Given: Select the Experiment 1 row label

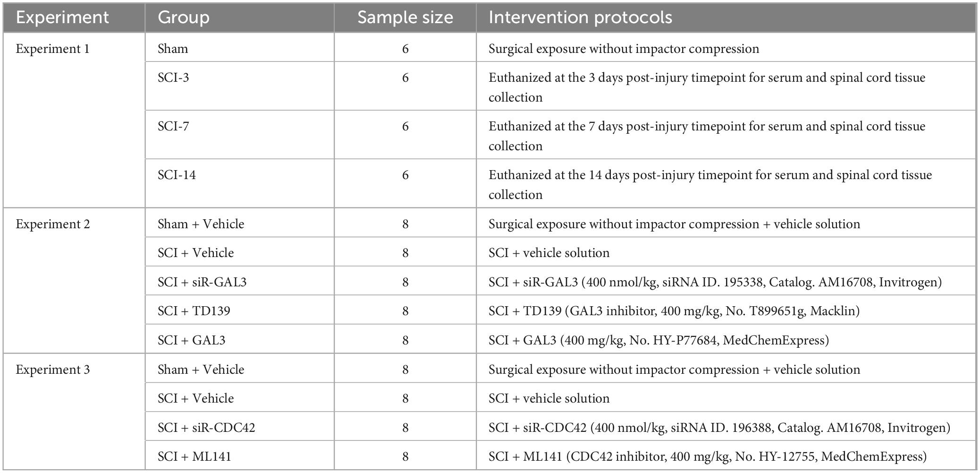Looking at the screenshot, I should point(52,49).
